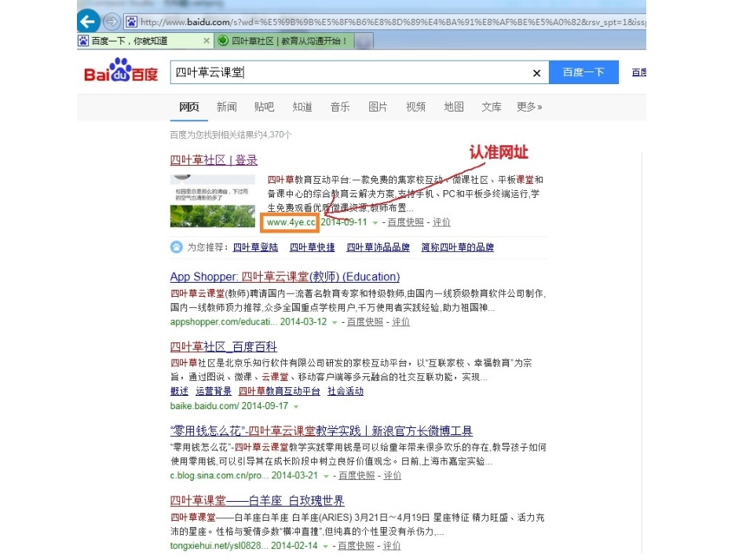Open App Shopper 四叶草云课堂(教师) result
Viewport: 746px width, 560px height.
285,276
